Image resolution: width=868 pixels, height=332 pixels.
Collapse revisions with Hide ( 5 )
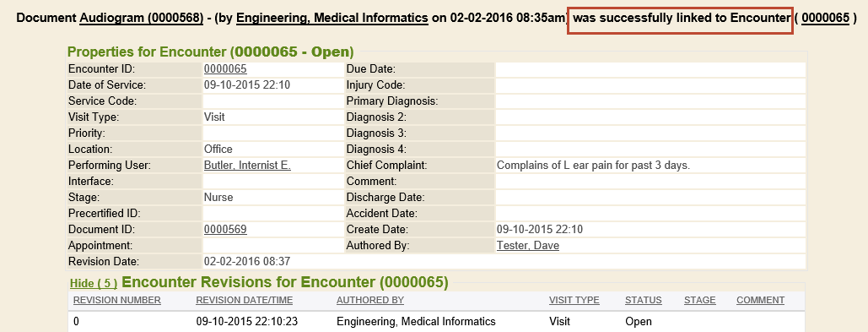click(x=94, y=283)
